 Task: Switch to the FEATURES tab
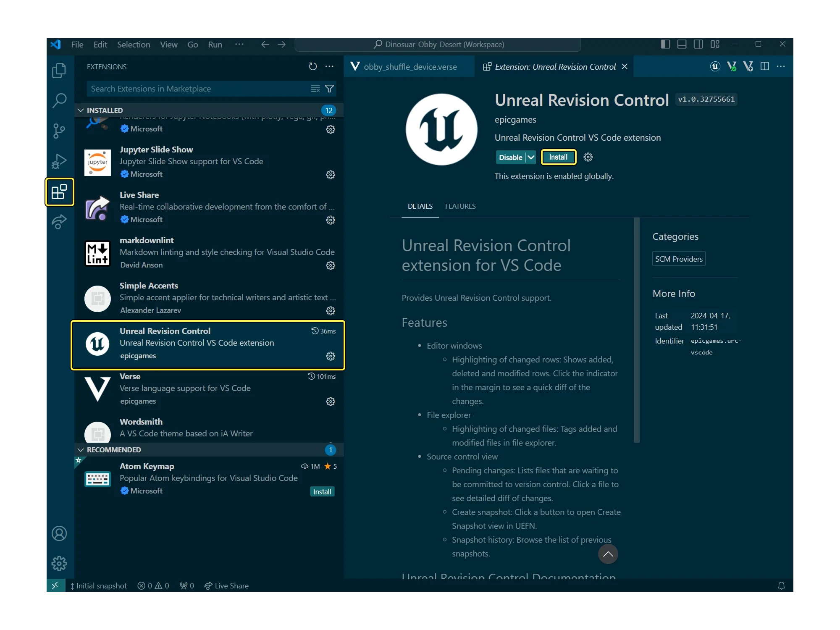point(460,206)
